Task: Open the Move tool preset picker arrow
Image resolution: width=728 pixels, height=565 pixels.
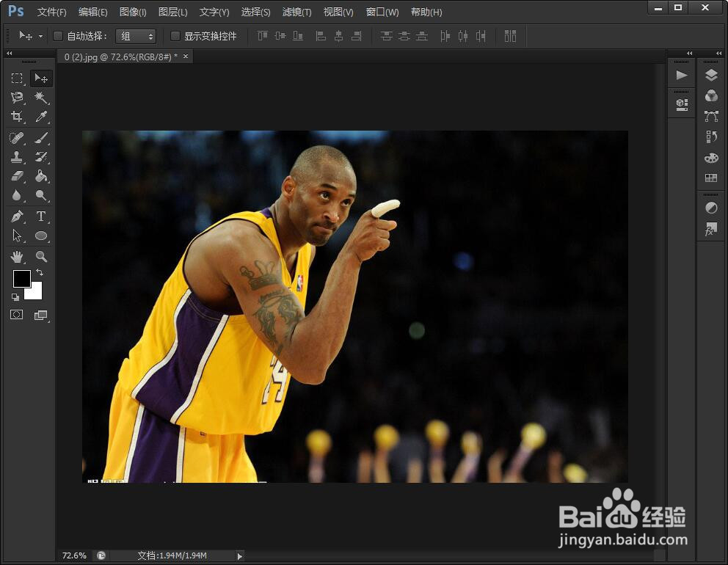Action: (x=41, y=36)
